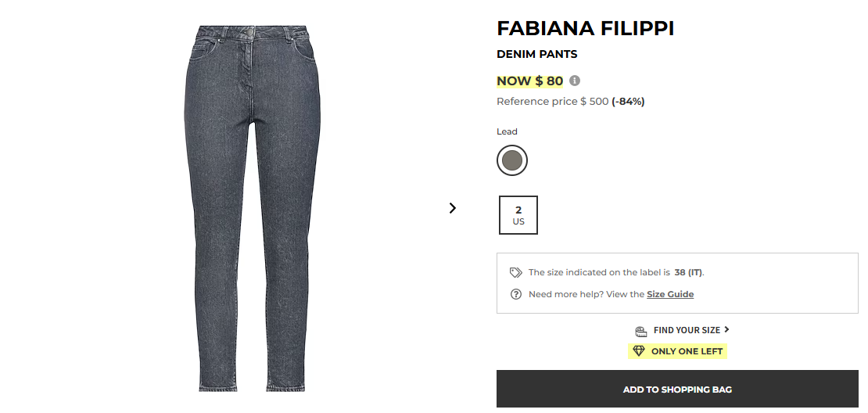Choose size 2 US
This screenshot has width=868, height=413.
click(518, 215)
